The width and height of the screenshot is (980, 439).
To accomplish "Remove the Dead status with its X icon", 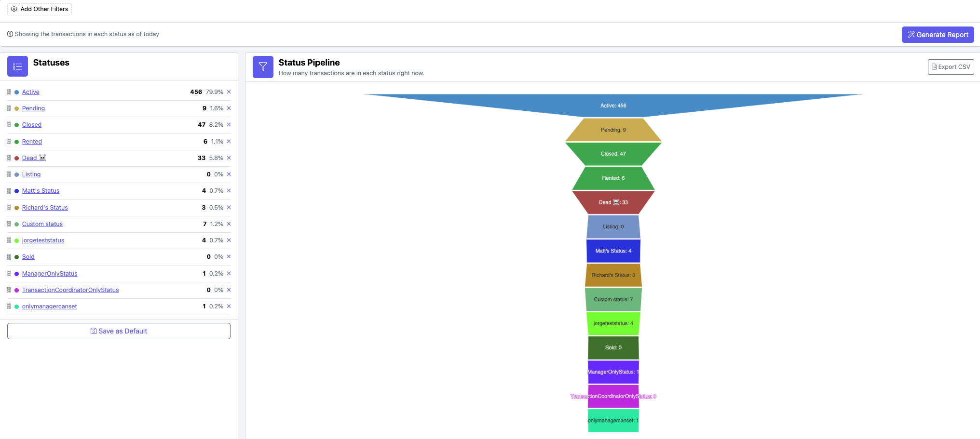I will [x=229, y=158].
